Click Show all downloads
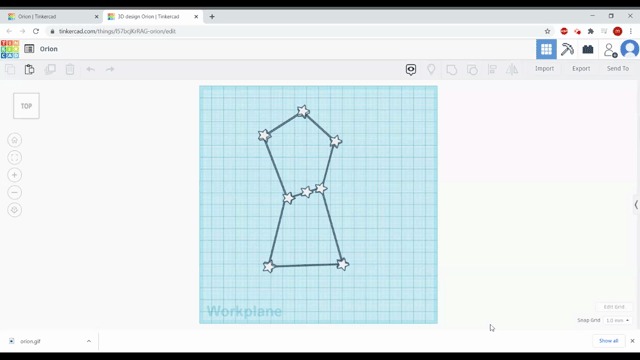The height and width of the screenshot is (360, 640). click(x=608, y=341)
